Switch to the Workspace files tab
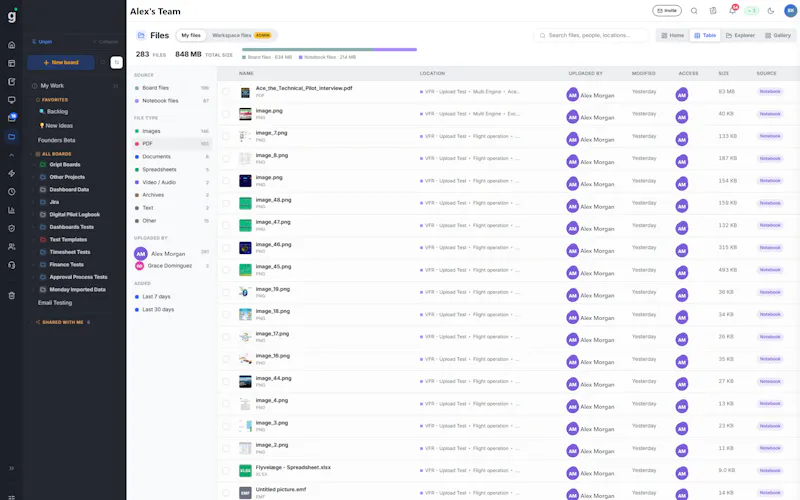The image size is (800, 500). (x=241, y=35)
